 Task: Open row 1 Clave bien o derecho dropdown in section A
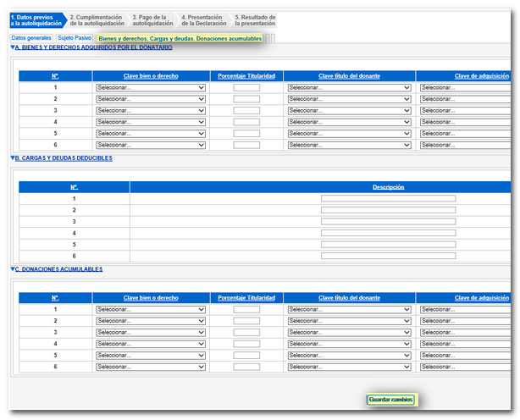pos(151,87)
